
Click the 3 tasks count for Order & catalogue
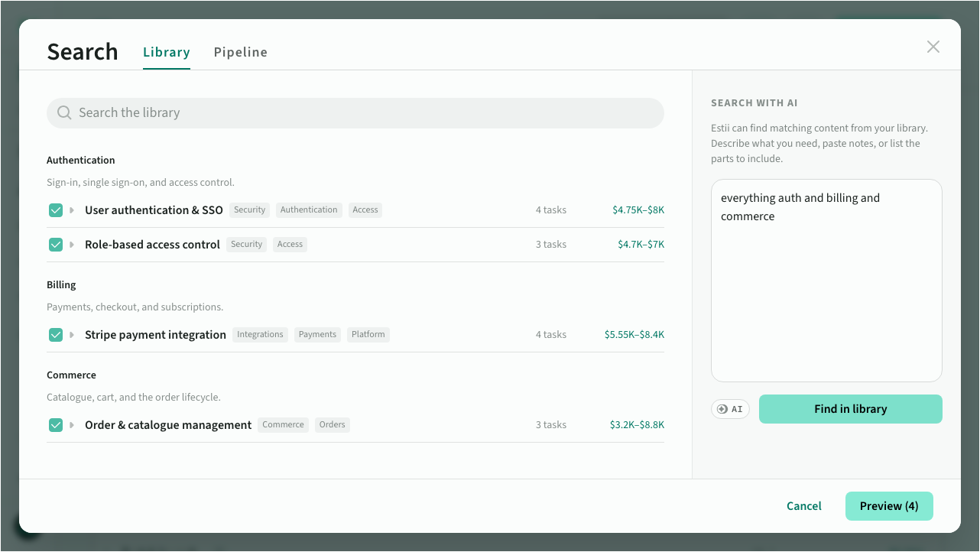(551, 425)
